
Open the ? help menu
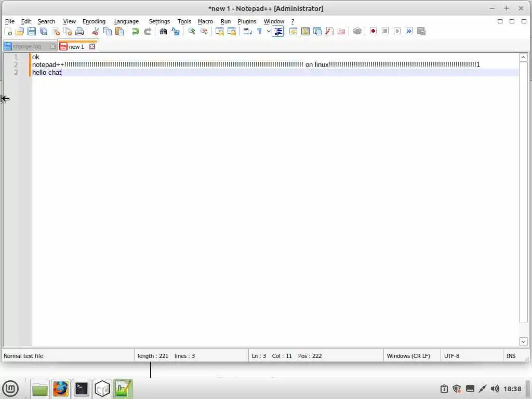click(293, 21)
